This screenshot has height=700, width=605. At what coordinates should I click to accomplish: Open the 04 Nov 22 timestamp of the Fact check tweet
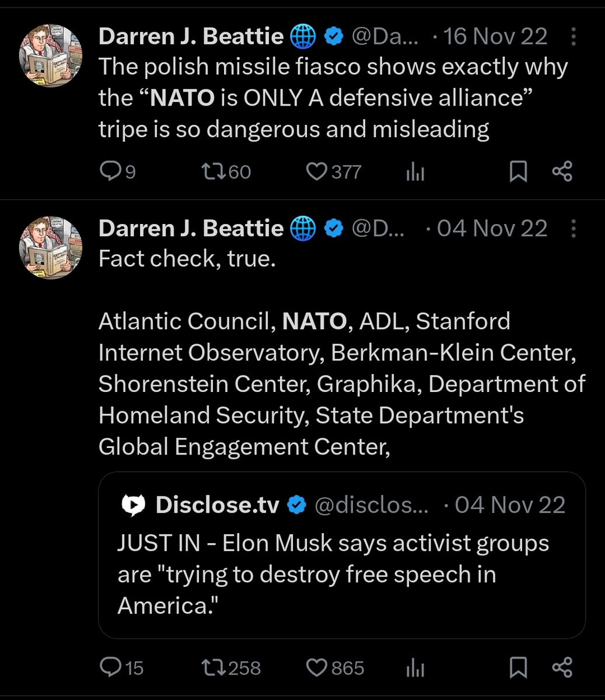(492, 229)
